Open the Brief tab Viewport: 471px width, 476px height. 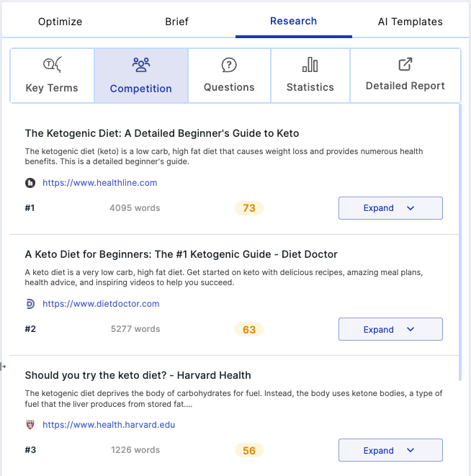tap(176, 22)
